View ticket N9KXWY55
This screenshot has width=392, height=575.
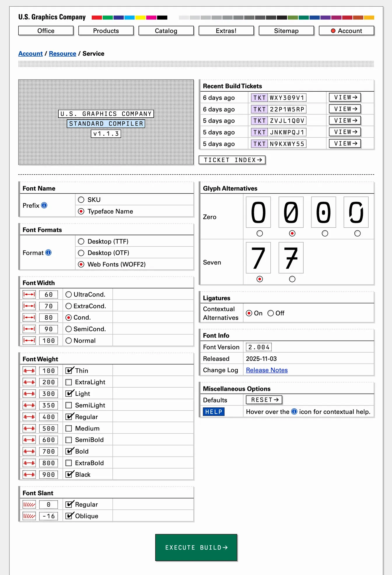point(345,143)
